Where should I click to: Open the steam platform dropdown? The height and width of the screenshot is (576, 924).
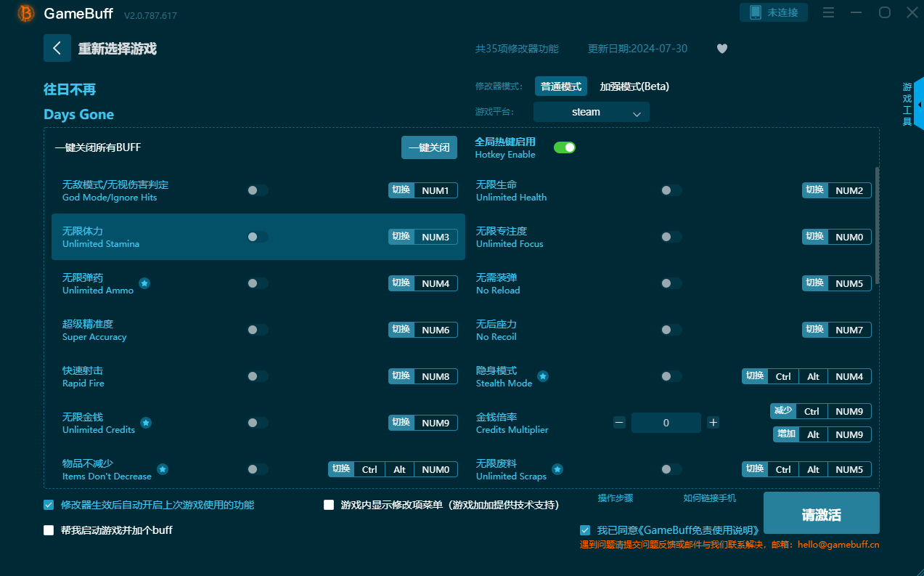pos(592,112)
